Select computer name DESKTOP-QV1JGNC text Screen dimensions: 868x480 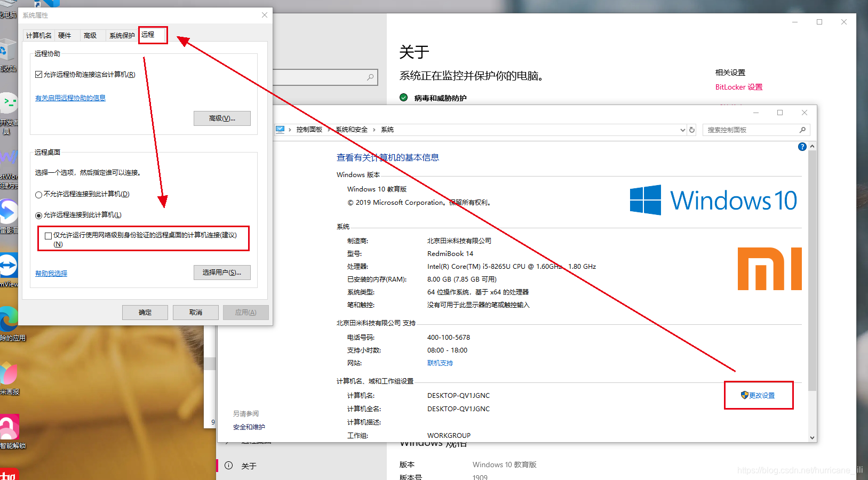458,396
